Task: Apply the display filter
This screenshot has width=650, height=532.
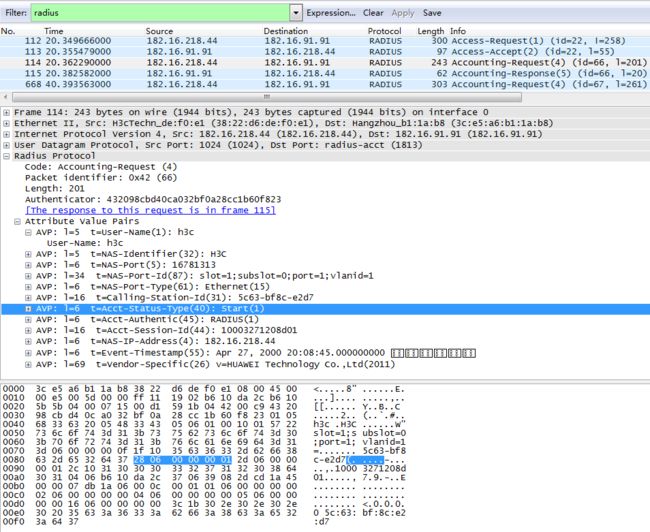Action: (403, 13)
